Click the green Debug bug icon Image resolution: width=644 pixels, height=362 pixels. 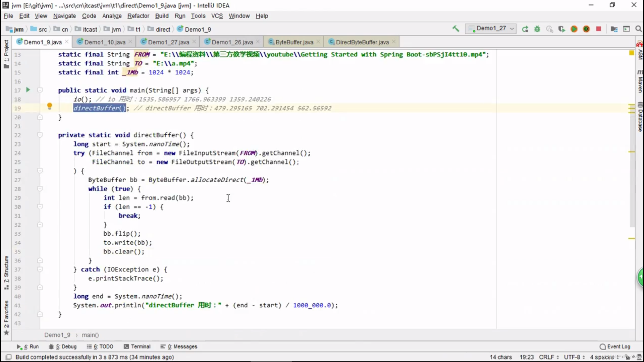[x=537, y=29]
